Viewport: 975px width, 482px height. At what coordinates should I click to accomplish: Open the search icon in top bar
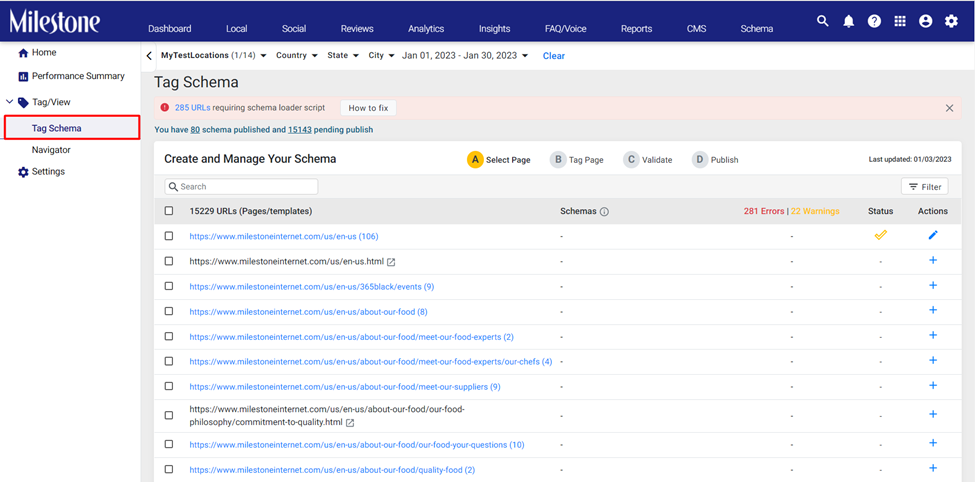(x=823, y=21)
